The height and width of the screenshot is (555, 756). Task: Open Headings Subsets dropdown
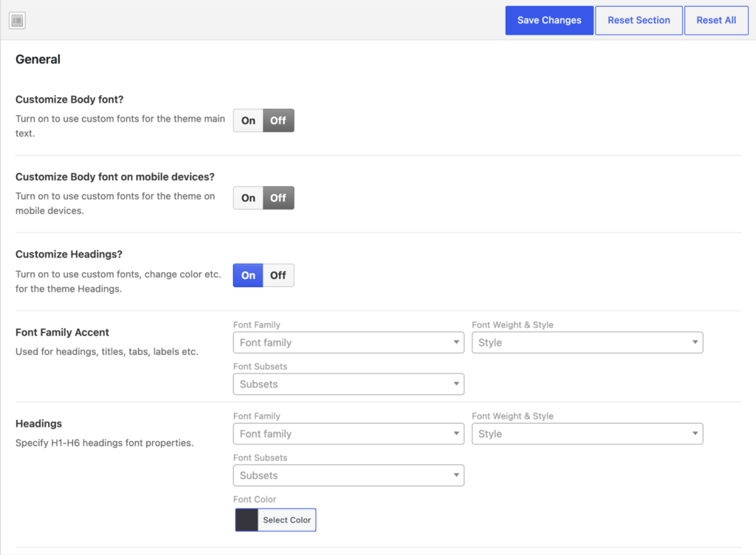tap(348, 475)
